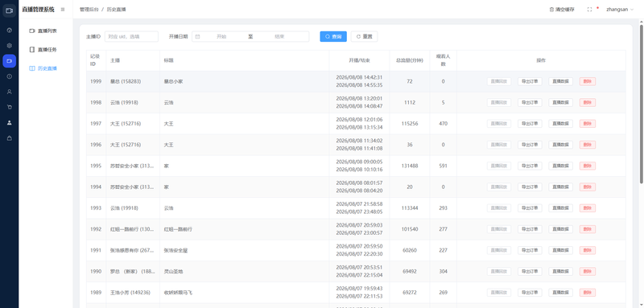Image resolution: width=644 pixels, height=308 pixels.
Task: Click the 记录ID column header
Action: [x=96, y=60]
